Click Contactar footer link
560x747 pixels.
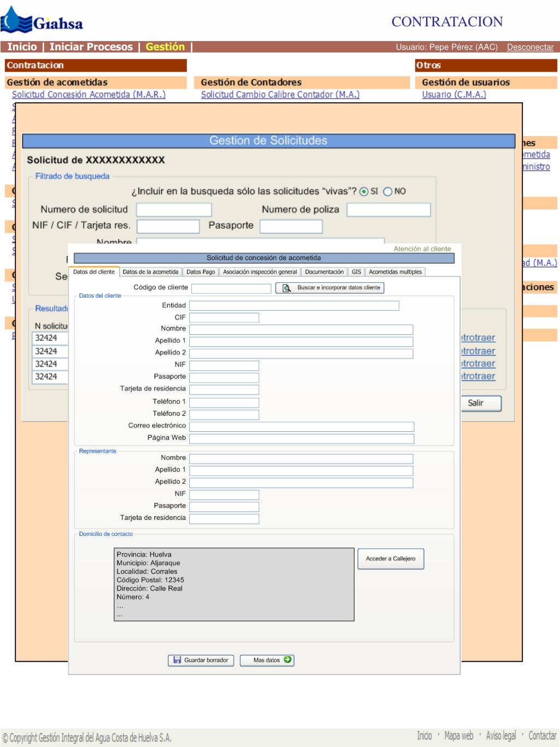[x=542, y=736]
